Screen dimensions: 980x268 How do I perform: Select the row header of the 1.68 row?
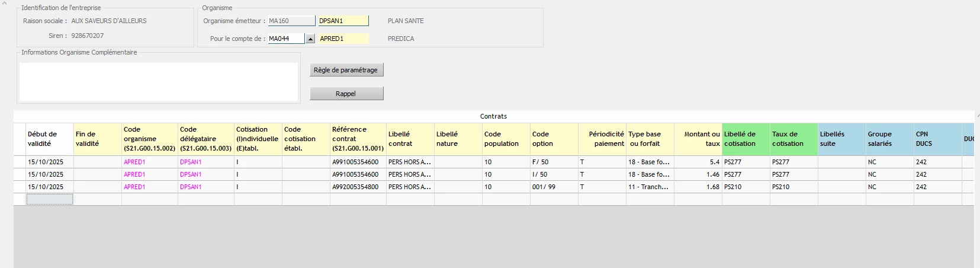click(x=20, y=187)
